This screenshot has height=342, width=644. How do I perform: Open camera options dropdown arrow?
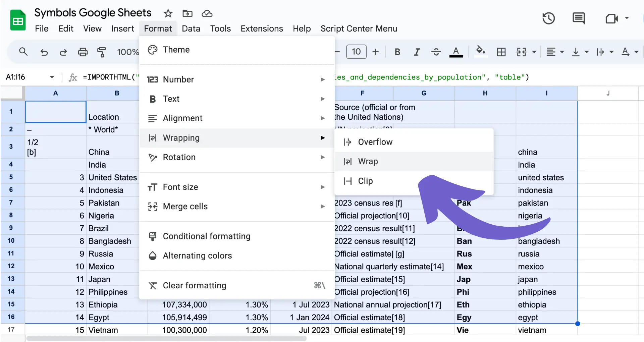(x=627, y=18)
